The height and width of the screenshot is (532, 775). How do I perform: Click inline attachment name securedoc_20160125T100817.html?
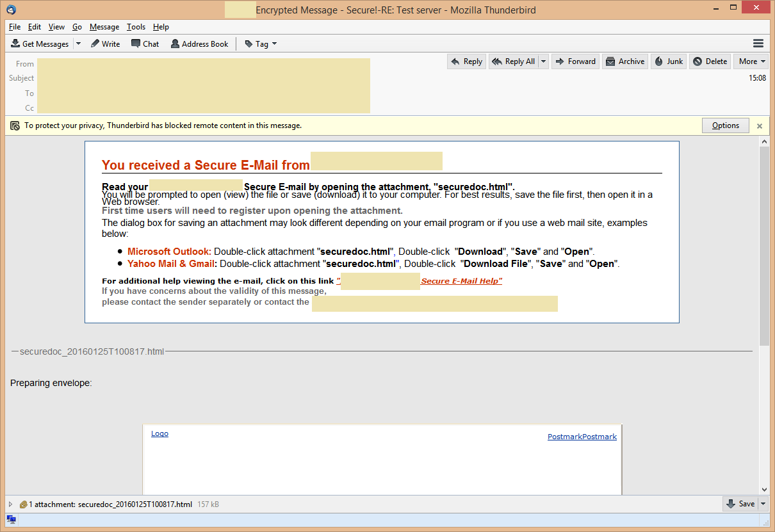pos(92,351)
